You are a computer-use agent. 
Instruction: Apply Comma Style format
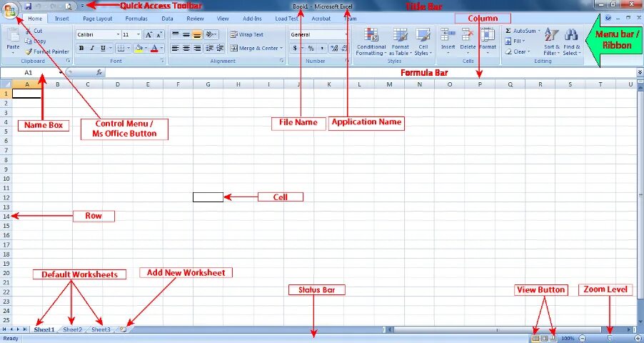[321, 48]
